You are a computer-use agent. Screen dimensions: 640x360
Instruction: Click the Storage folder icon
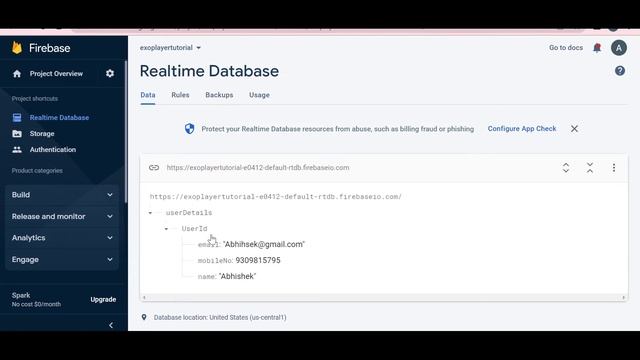[17, 133]
